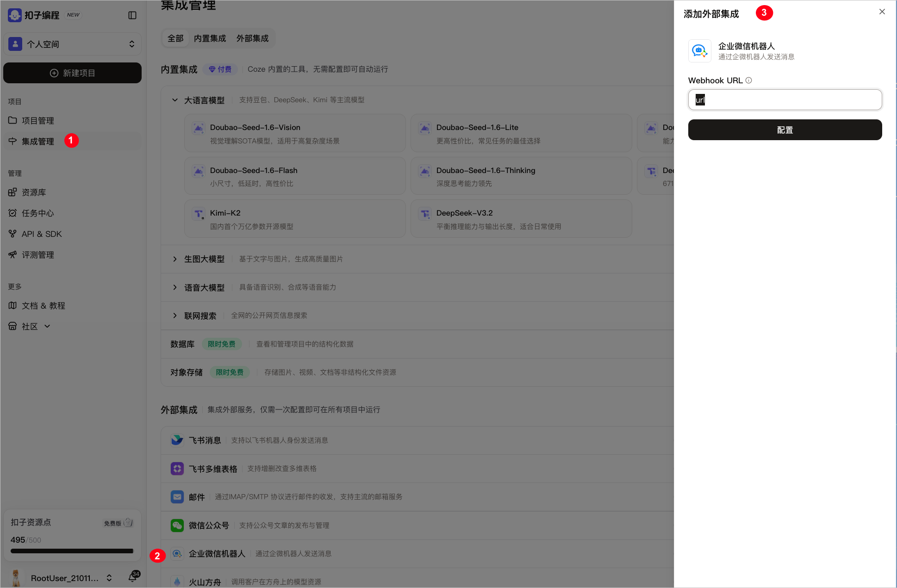Viewport: 897px width, 588px height.
Task: Select the Doubao-Seed-1.6-Vision model icon
Action: (x=199, y=128)
